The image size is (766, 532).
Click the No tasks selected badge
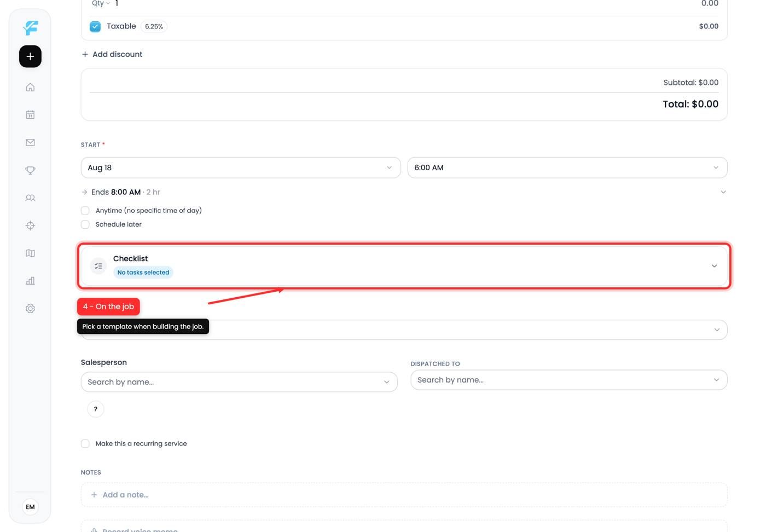point(143,273)
